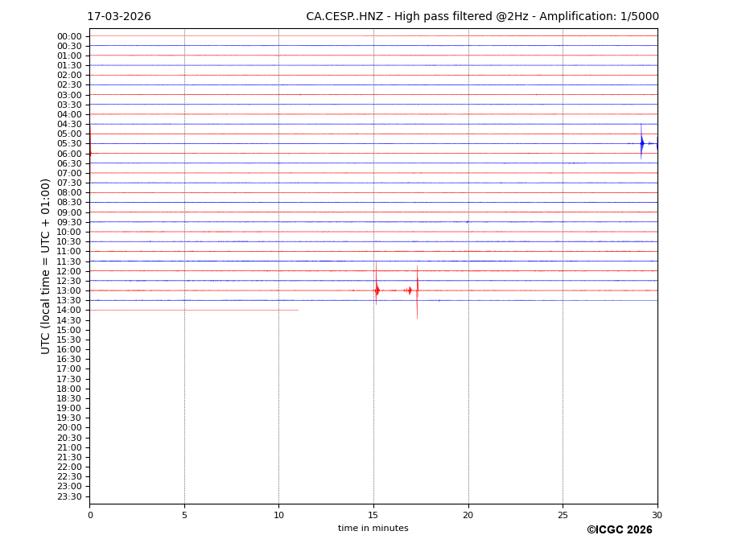
Task: Select the 13:00 time row label
Action: (x=69, y=290)
